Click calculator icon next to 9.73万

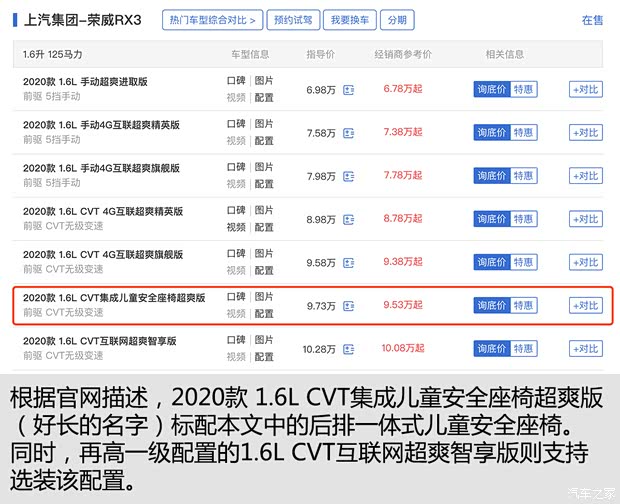point(349,305)
